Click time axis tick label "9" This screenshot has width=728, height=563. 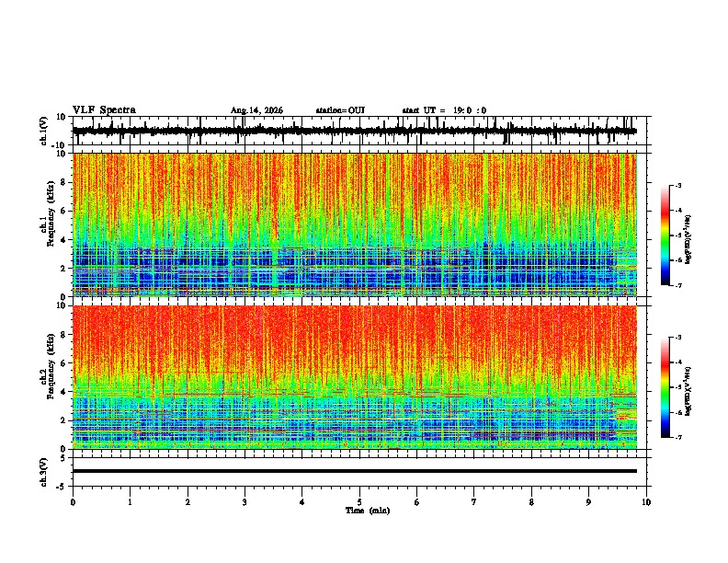pyautogui.click(x=588, y=502)
